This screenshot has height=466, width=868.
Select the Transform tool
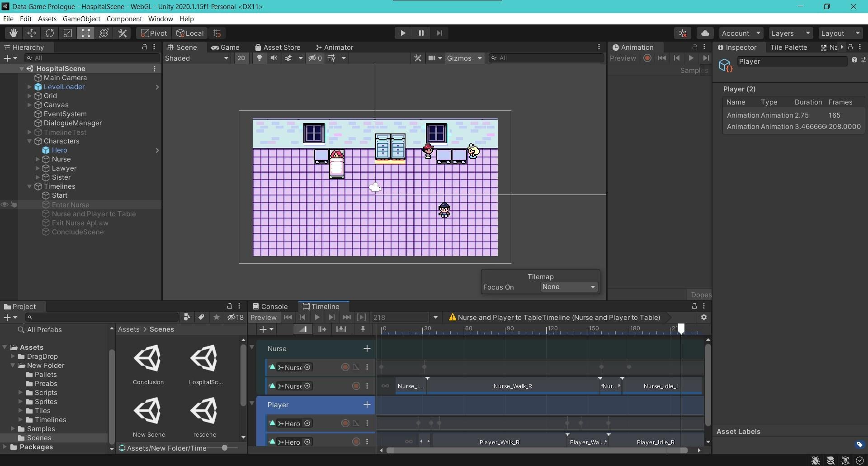[x=104, y=33]
